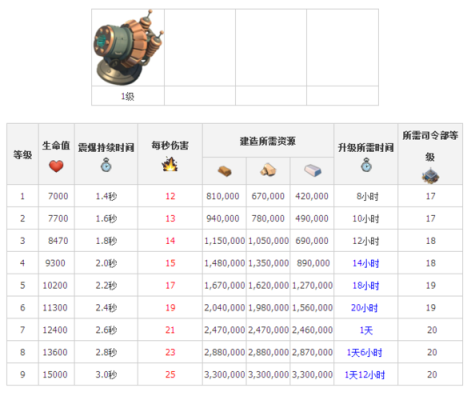
Task: Open the 14小时 upgrade time link
Action: 366,263
